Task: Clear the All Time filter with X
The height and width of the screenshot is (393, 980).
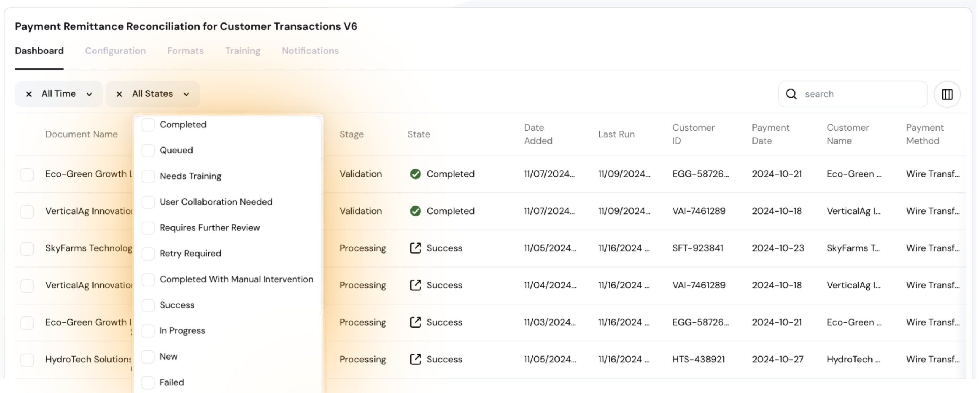Action: pyautogui.click(x=29, y=94)
